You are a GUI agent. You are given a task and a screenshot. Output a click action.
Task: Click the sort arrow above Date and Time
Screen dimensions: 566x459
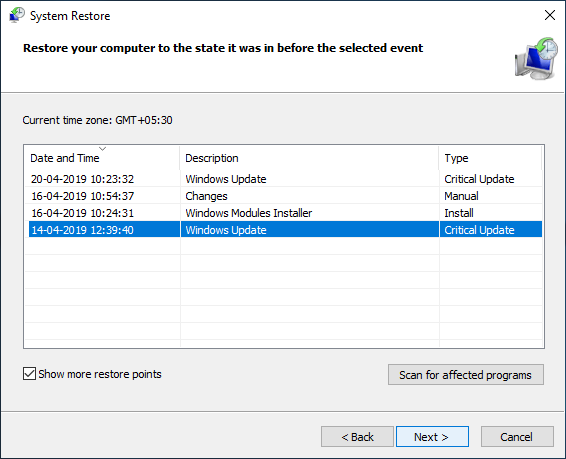coord(103,149)
